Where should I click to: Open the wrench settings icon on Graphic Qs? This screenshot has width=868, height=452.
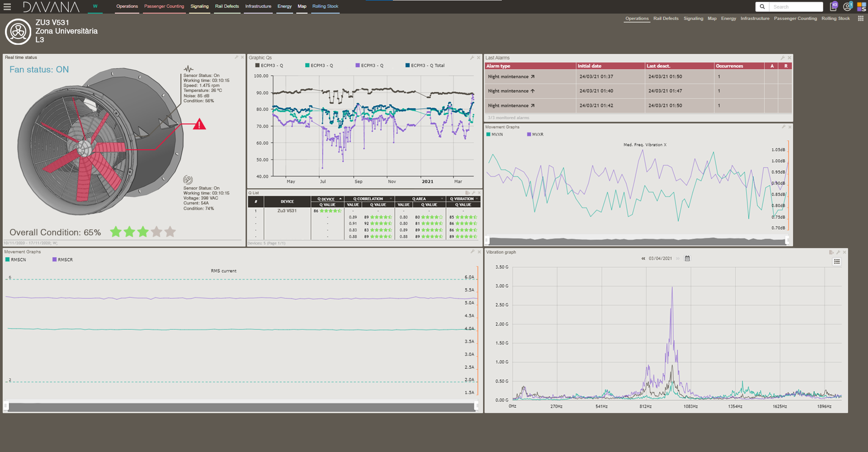(x=472, y=58)
